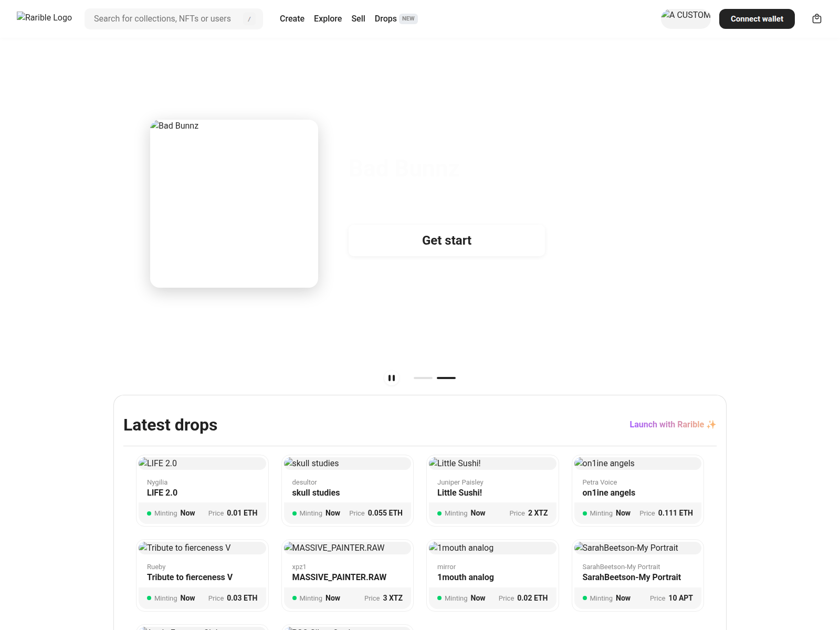840x630 pixels.
Task: Click creator name xpz1
Action: pos(299,567)
